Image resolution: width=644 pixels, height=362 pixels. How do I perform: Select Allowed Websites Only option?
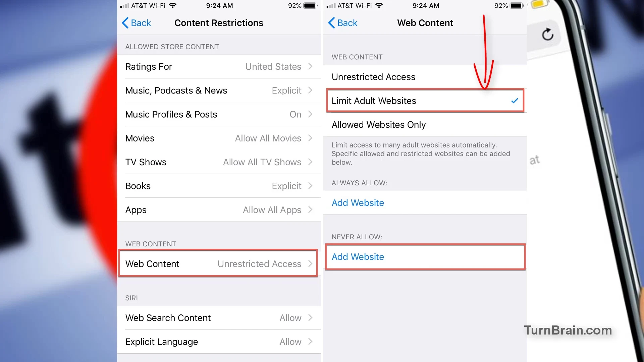(x=379, y=124)
